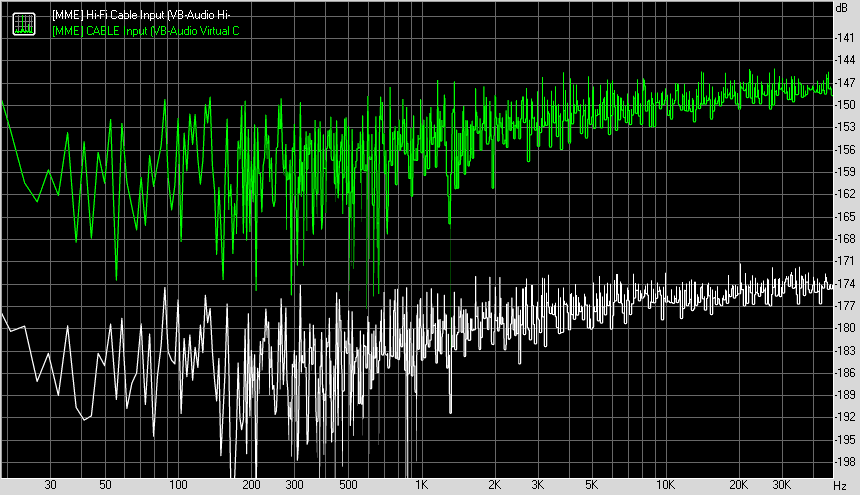Click the -162 dB scale value
Screen dimensions: 860x495
(x=845, y=194)
